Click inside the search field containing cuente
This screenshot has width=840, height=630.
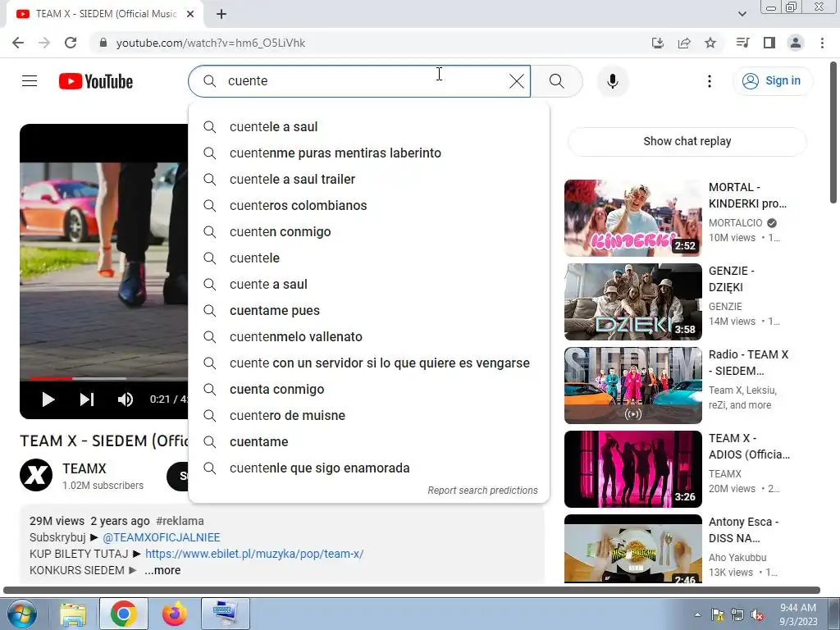[359, 81]
